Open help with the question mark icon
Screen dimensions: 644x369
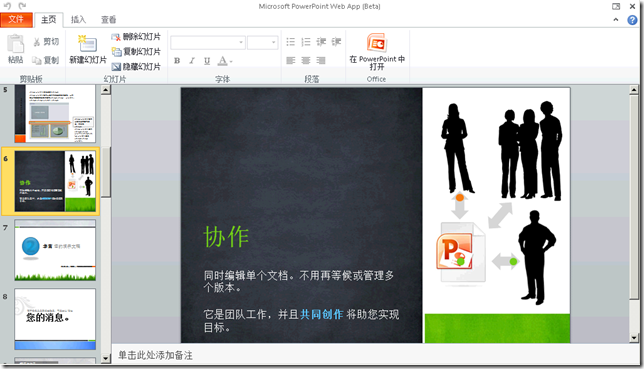click(x=632, y=20)
